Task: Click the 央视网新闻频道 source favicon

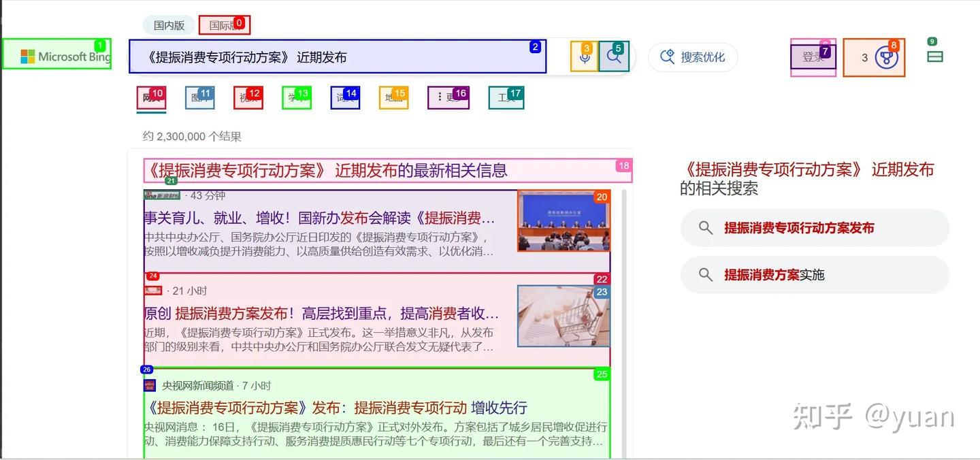Action: coord(151,384)
